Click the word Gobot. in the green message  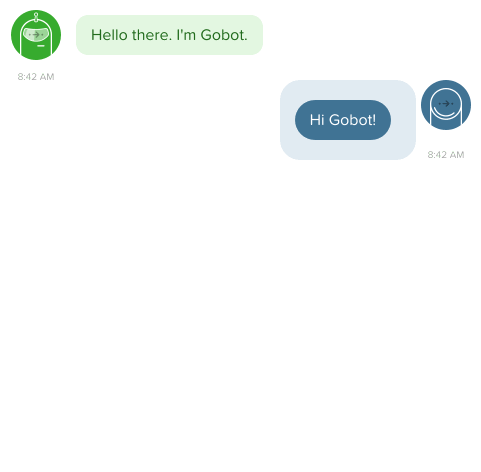coord(224,35)
